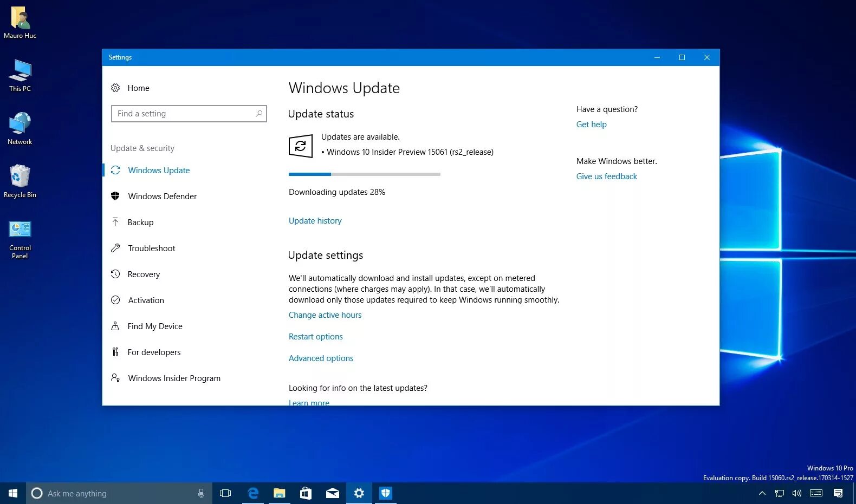The height and width of the screenshot is (504, 856).
Task: Click the Change active hours link
Action: [x=325, y=315]
